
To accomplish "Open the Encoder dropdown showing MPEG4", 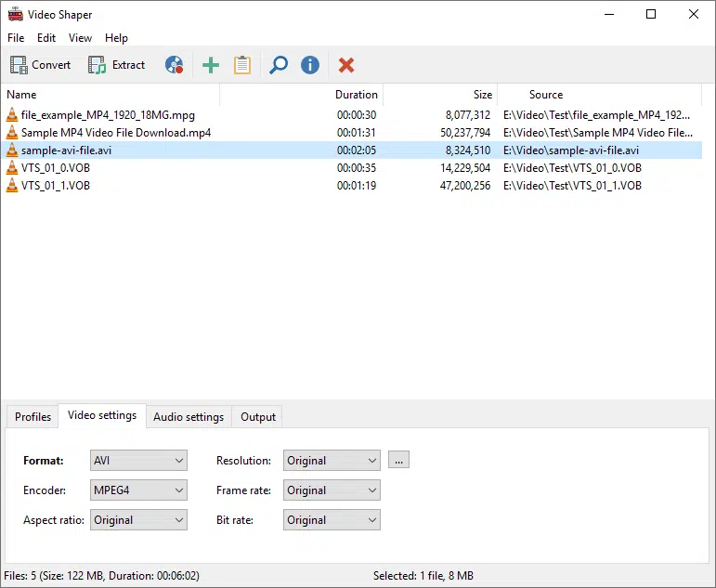I will coord(138,490).
